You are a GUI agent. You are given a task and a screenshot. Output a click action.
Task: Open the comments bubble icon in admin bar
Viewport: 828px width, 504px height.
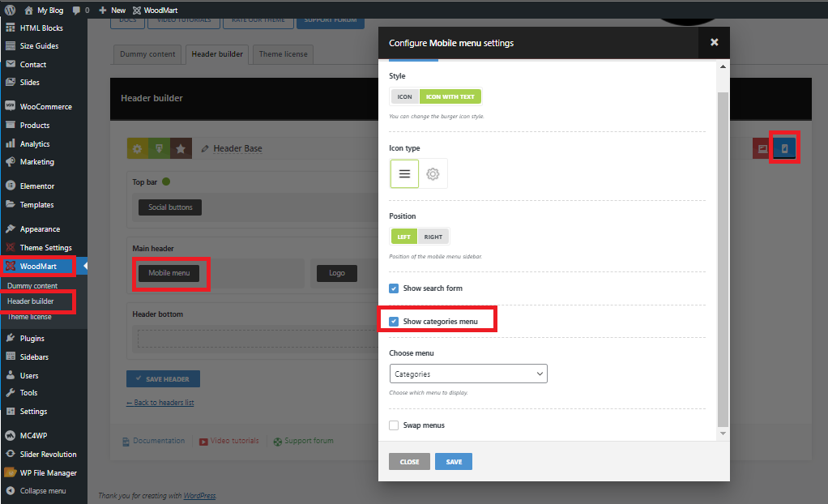[x=77, y=10]
